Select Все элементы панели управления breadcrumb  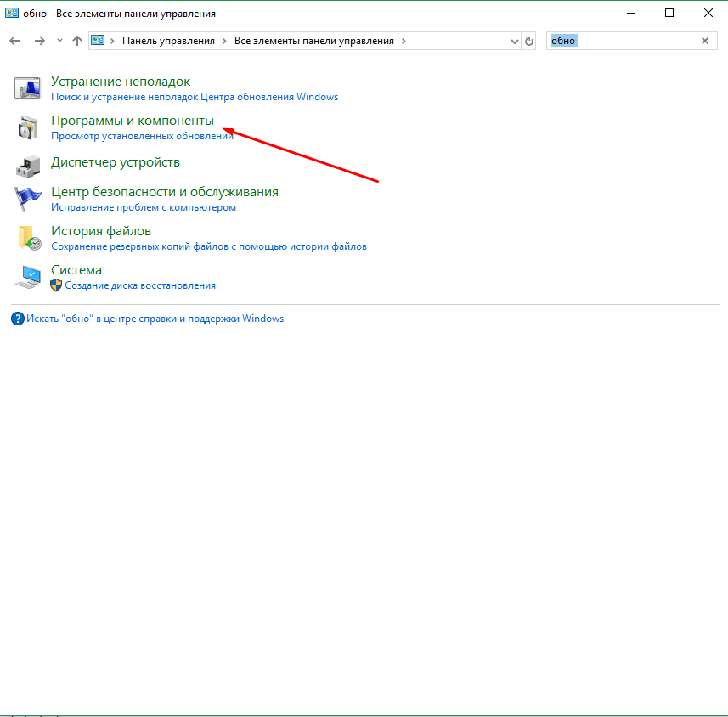coord(313,41)
